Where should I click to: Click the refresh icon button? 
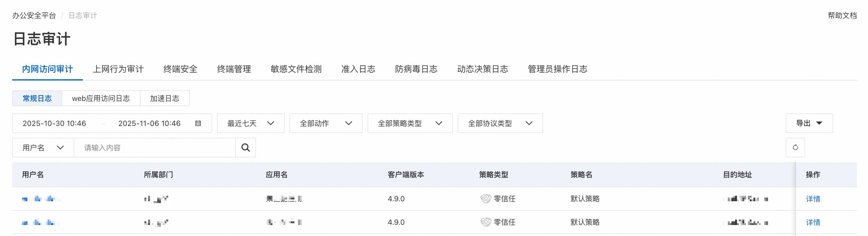tap(795, 148)
